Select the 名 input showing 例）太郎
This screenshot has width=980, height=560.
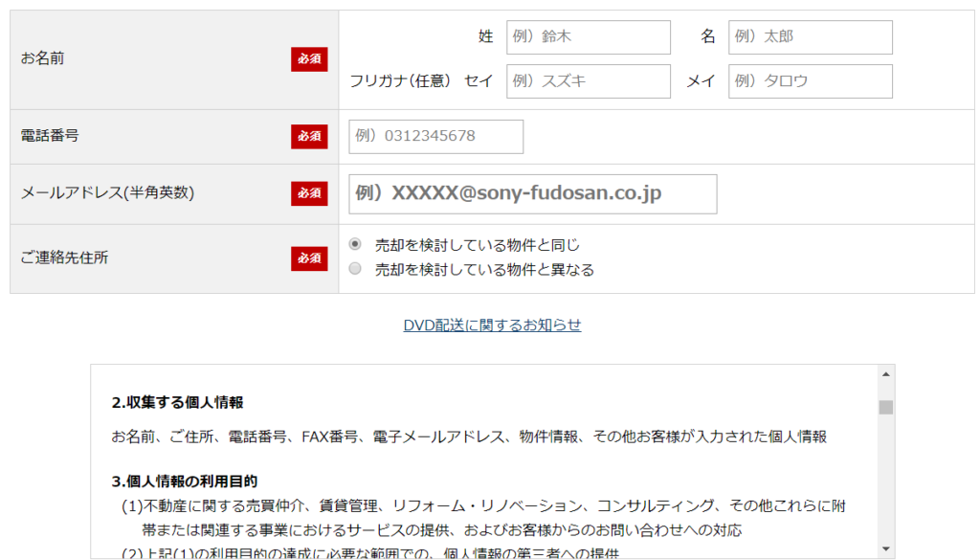coord(810,37)
